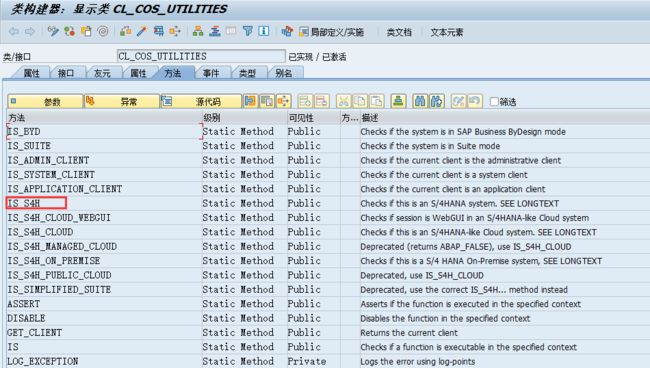Click the undo redefinition arrow icon

(475, 102)
